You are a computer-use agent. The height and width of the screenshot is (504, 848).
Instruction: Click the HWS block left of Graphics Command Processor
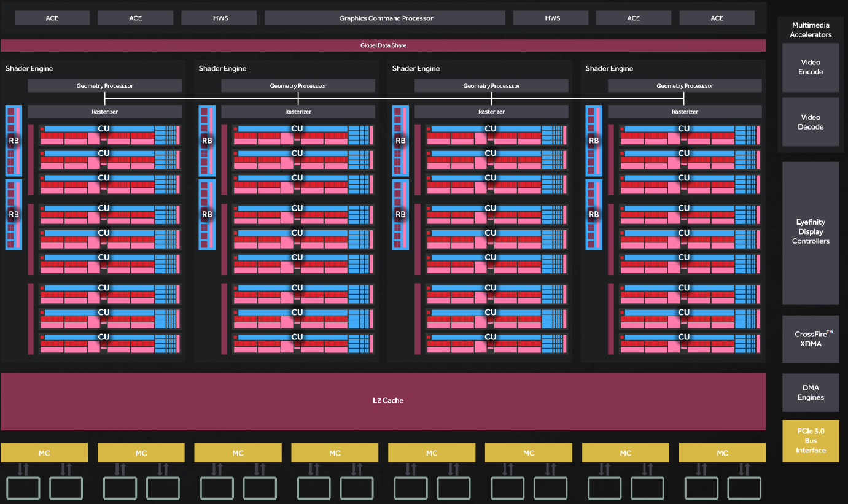(x=220, y=18)
